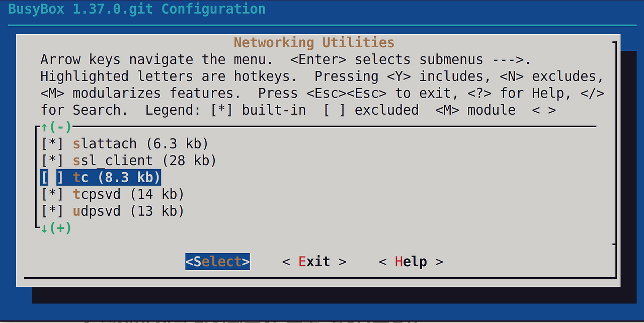Click the built-in legend symbol
The height and width of the screenshot is (323, 644).
click(x=221, y=110)
